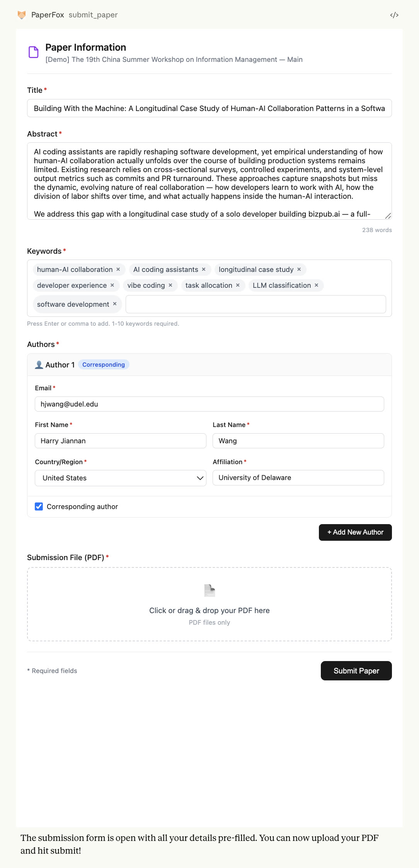Remove the "software development" keyword tag

pyautogui.click(x=115, y=304)
